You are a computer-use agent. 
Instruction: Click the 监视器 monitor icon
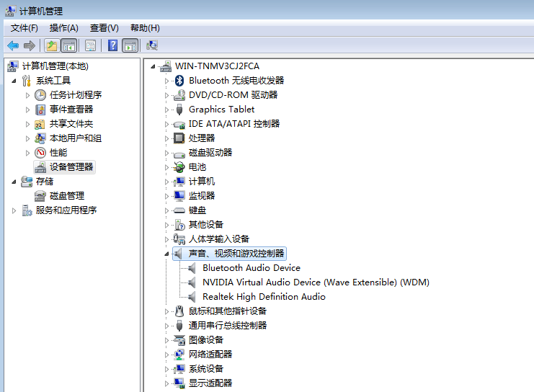tap(179, 196)
